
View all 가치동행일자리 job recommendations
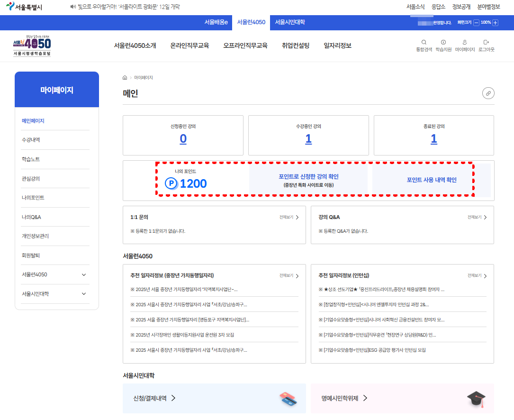289,275
